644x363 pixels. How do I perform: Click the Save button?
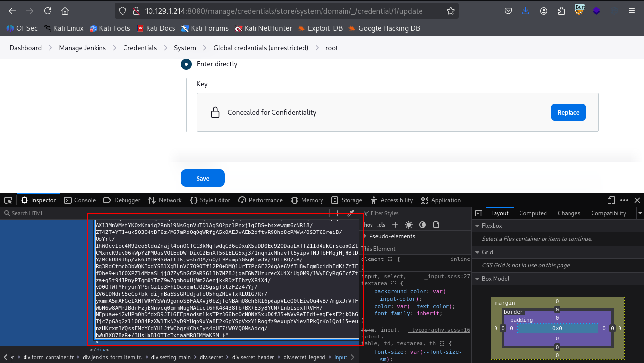click(x=203, y=178)
